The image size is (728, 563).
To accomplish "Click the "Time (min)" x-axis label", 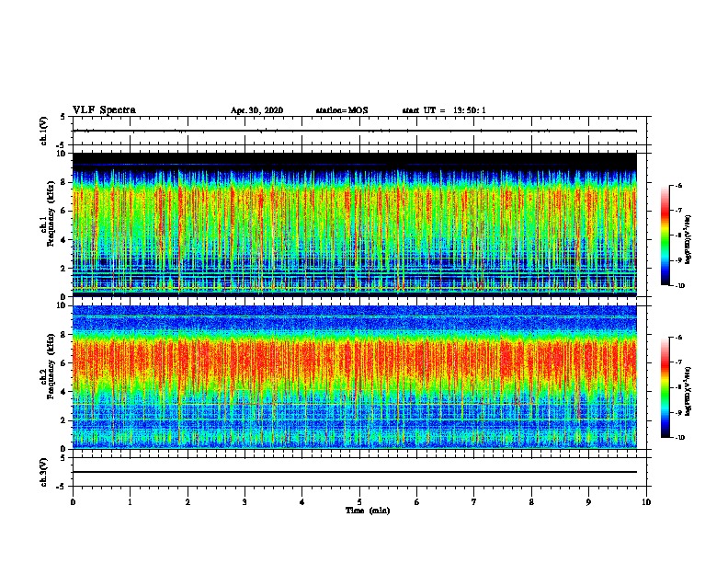I will 368,511.
